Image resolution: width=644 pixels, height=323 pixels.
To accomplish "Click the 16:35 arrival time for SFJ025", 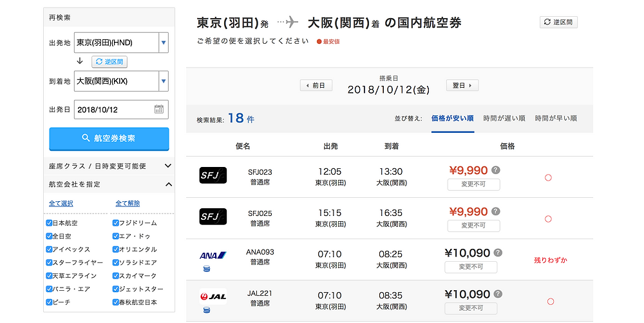I will pyautogui.click(x=391, y=213).
